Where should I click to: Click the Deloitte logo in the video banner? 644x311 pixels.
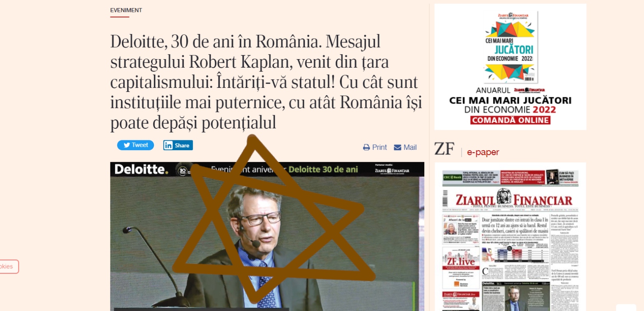point(141,169)
